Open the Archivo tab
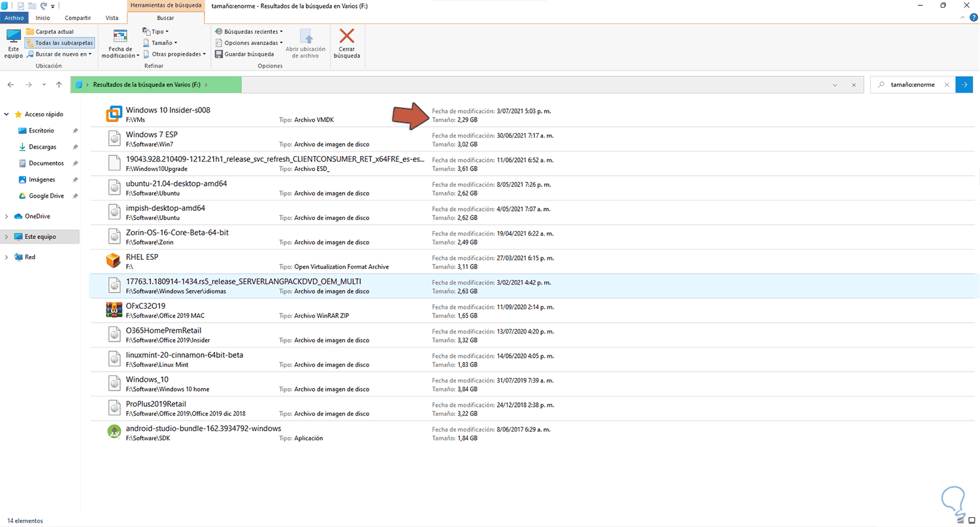The height and width of the screenshot is (527, 980). (x=14, y=18)
